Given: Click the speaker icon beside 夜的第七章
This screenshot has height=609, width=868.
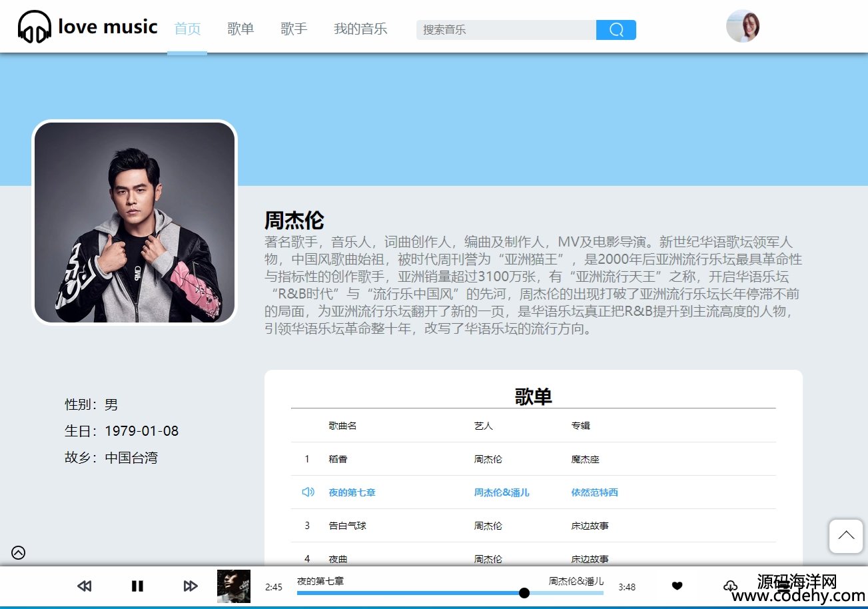Looking at the screenshot, I should 308,492.
